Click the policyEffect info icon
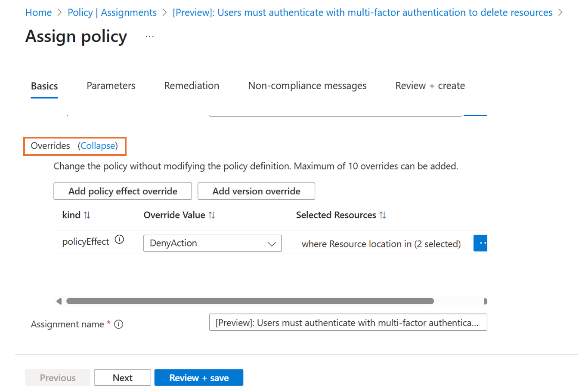Screen dimensions: 588x391 (x=120, y=240)
